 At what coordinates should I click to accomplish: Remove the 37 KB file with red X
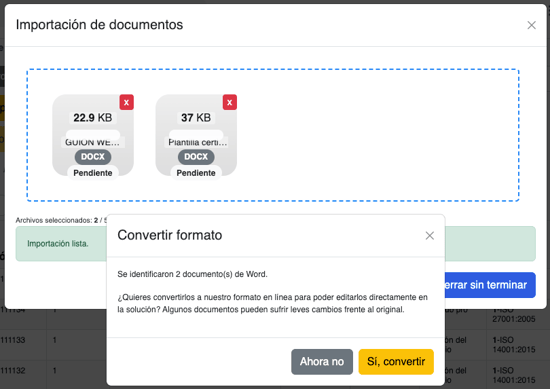point(230,102)
